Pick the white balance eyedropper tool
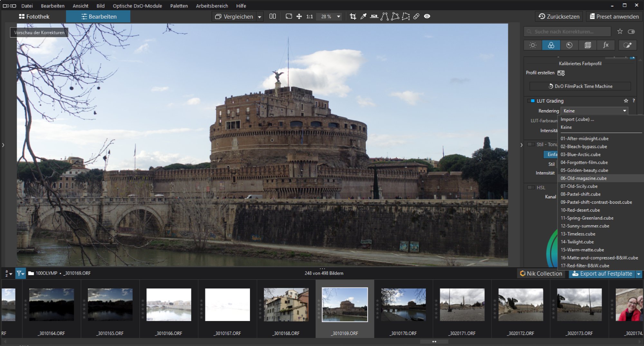This screenshot has width=644, height=346. coord(364,16)
